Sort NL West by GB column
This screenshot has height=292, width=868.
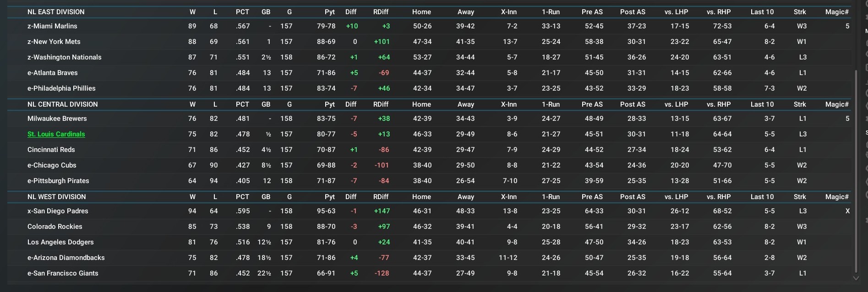click(x=266, y=197)
